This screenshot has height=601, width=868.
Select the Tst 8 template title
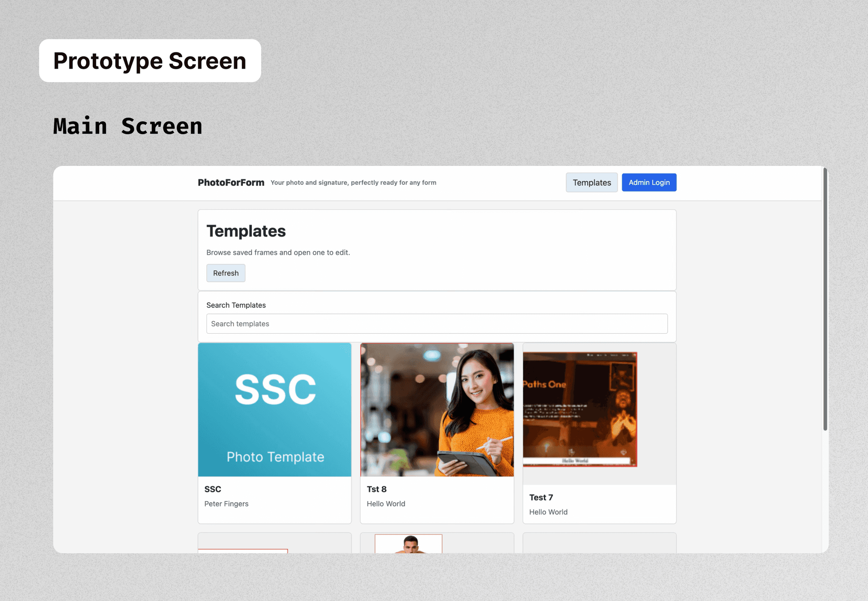pyautogui.click(x=376, y=489)
